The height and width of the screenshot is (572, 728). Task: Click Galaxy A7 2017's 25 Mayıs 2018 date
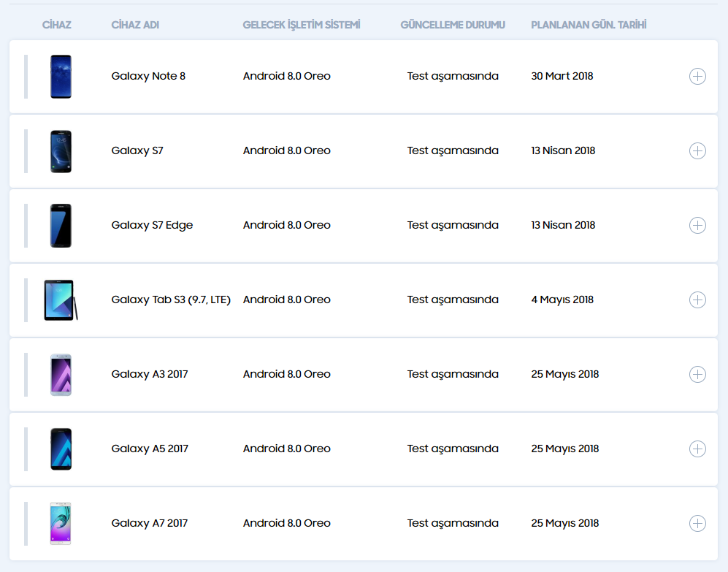[x=564, y=523]
